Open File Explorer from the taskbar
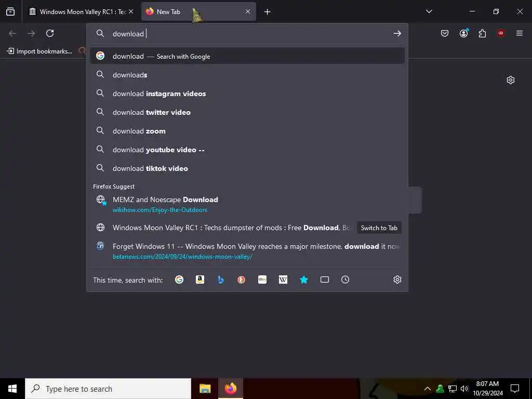Screen dimensions: 532x399 click(205, 389)
